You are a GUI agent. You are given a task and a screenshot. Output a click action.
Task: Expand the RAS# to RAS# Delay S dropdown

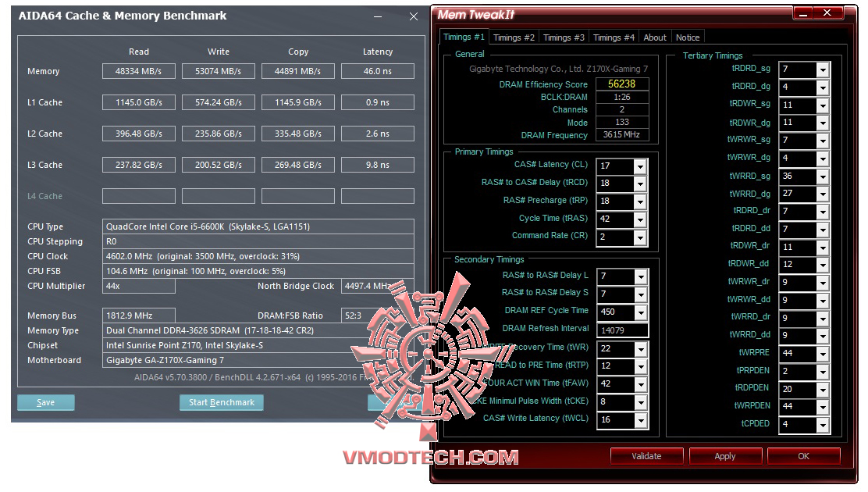click(x=641, y=294)
